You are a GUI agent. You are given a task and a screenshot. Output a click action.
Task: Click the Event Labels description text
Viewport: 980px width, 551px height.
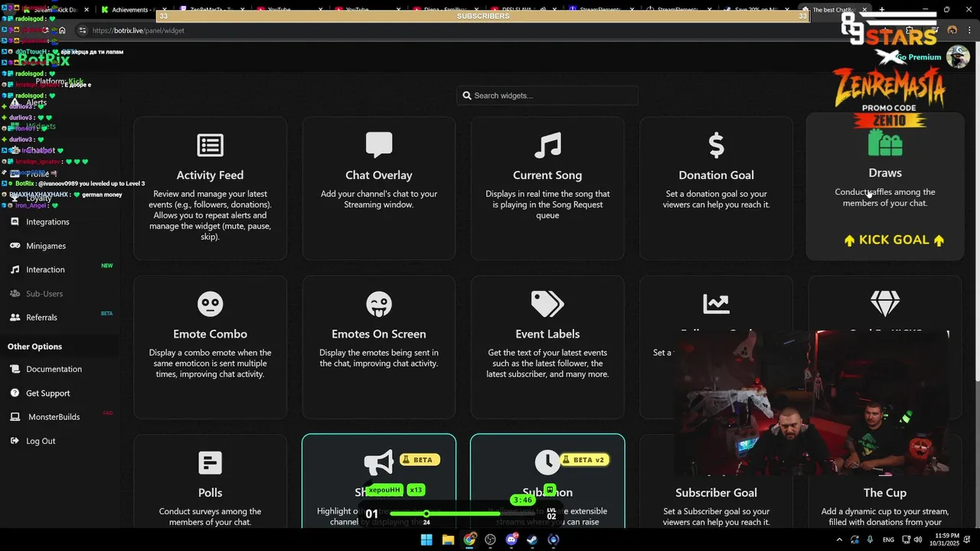[547, 364]
